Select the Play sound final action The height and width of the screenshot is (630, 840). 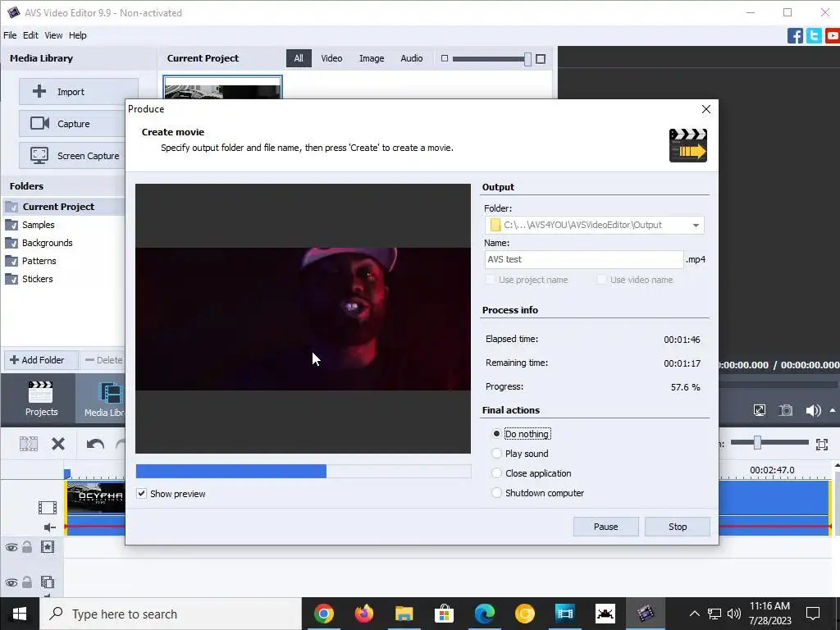(x=496, y=454)
